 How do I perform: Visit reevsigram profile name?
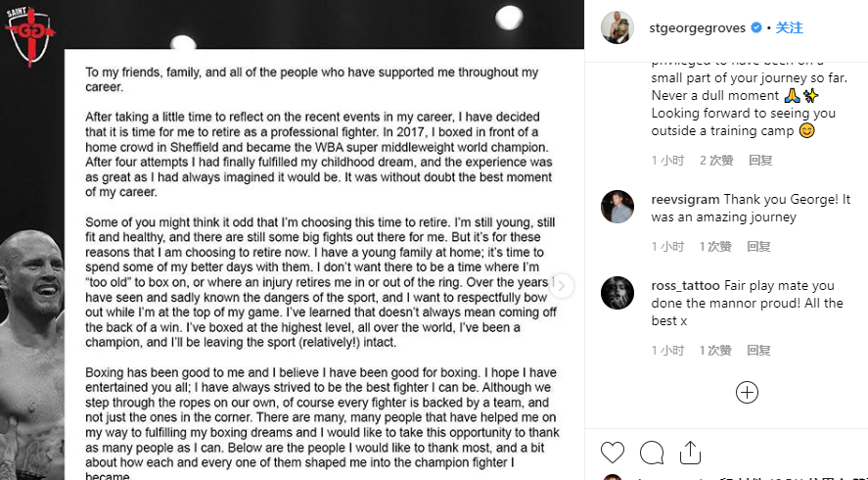click(x=685, y=200)
